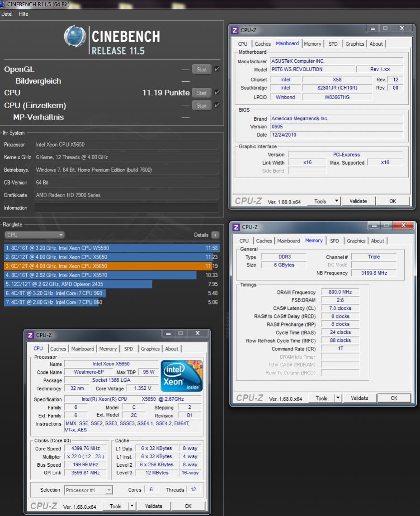The height and width of the screenshot is (516, 420).
Task: Click the DRAM Frequency 800.0 MHz value
Action: [x=340, y=292]
